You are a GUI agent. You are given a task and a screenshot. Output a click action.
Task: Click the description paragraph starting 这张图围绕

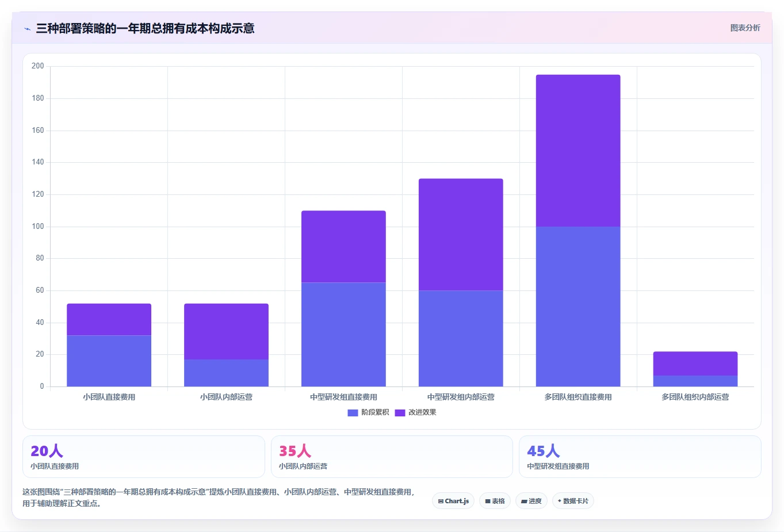coord(218,497)
